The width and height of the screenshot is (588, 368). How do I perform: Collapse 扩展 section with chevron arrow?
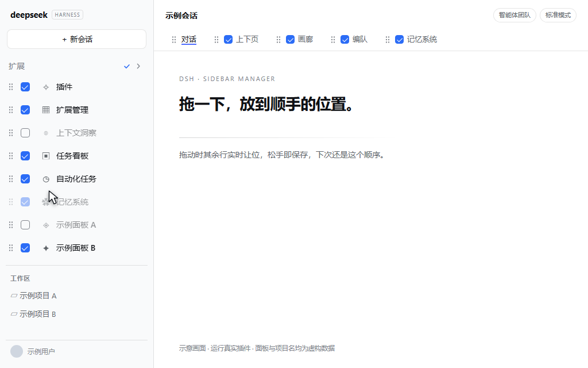pos(138,66)
